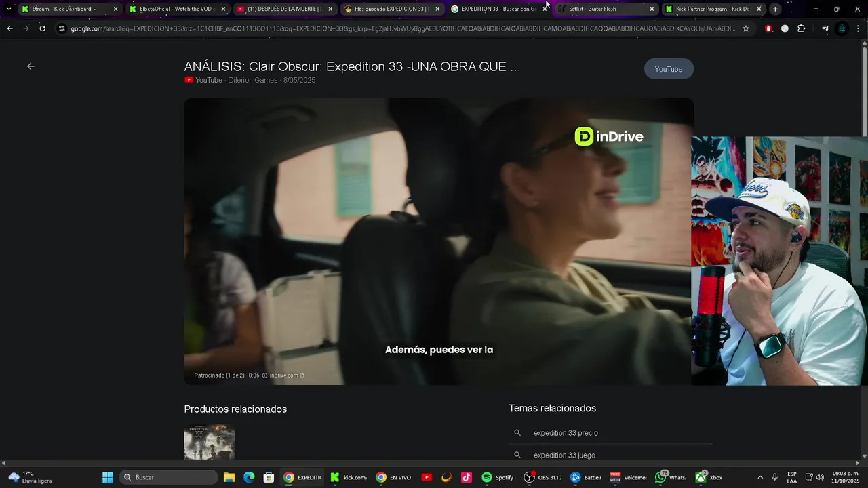Viewport: 868px width, 488px height.
Task: Open the EN VIVO Chrome taskbar window
Action: [394, 477]
